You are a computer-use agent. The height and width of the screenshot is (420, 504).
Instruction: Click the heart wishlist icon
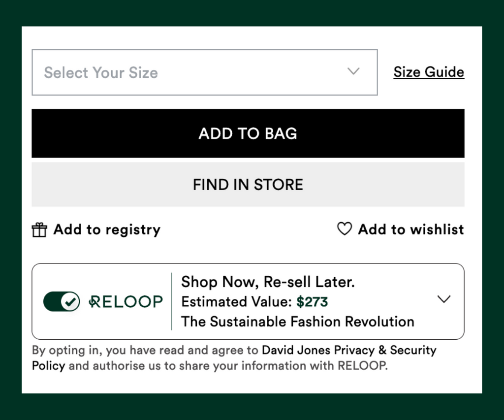(x=345, y=228)
